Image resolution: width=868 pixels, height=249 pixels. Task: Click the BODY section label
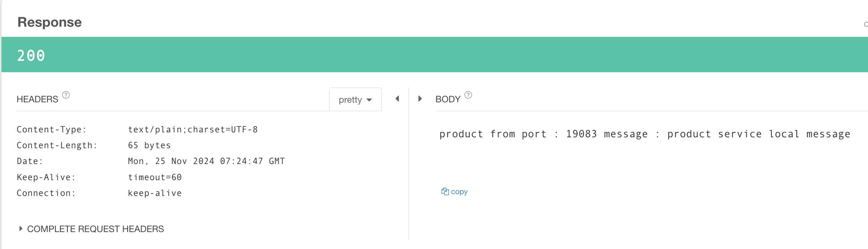pyautogui.click(x=448, y=99)
